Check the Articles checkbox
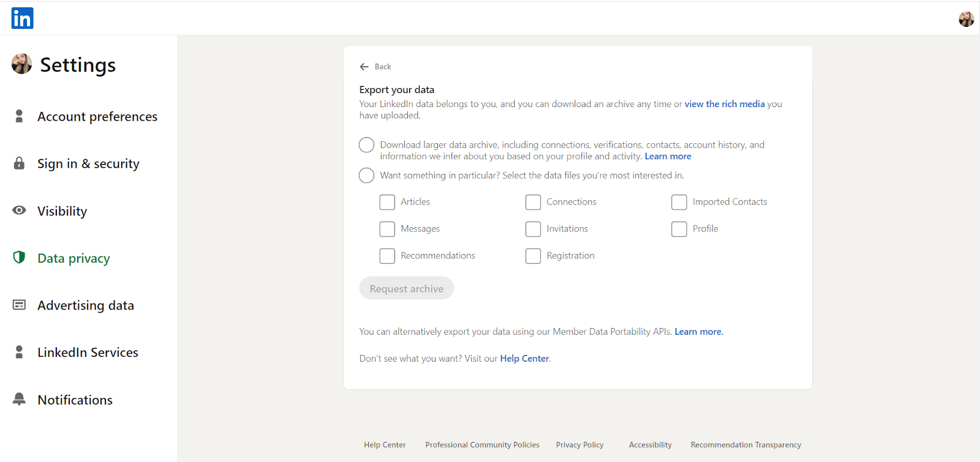 [387, 202]
